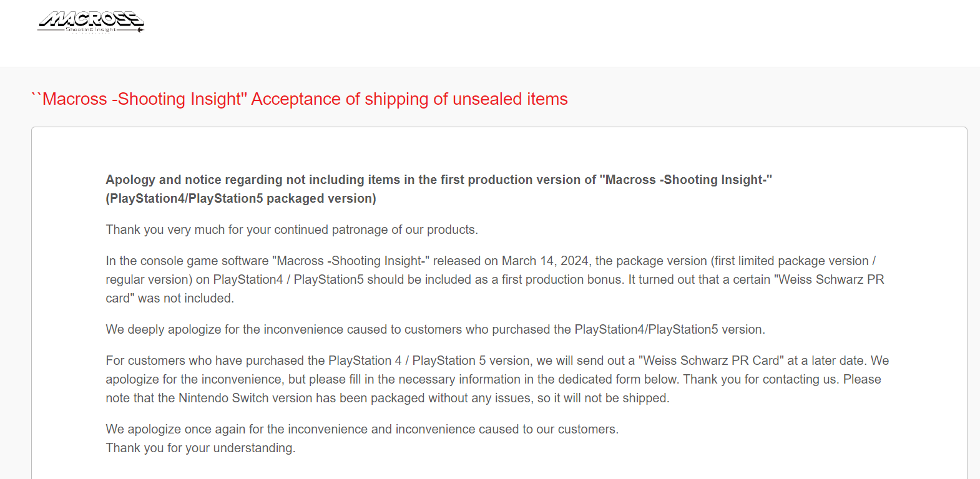Image resolution: width=980 pixels, height=479 pixels.
Task: Click the 'released on March 14, 2024' text
Action: coord(511,261)
